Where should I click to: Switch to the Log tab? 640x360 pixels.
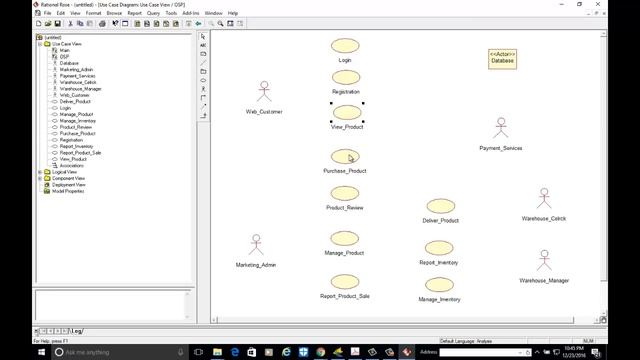tap(77, 331)
